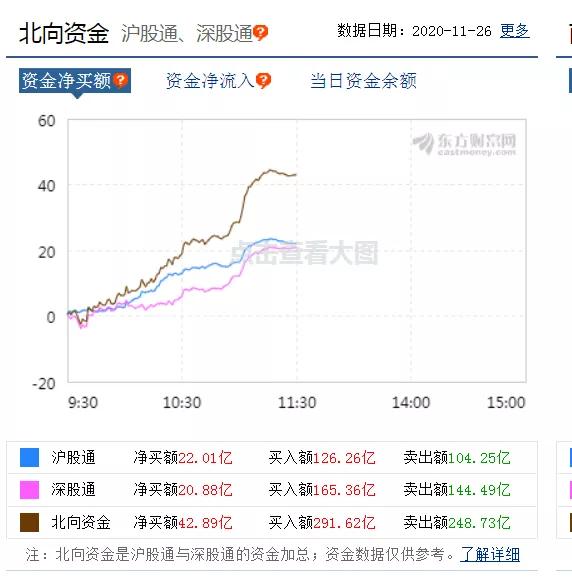Select 深股通 legend label
This screenshot has width=572, height=579.
[73, 490]
